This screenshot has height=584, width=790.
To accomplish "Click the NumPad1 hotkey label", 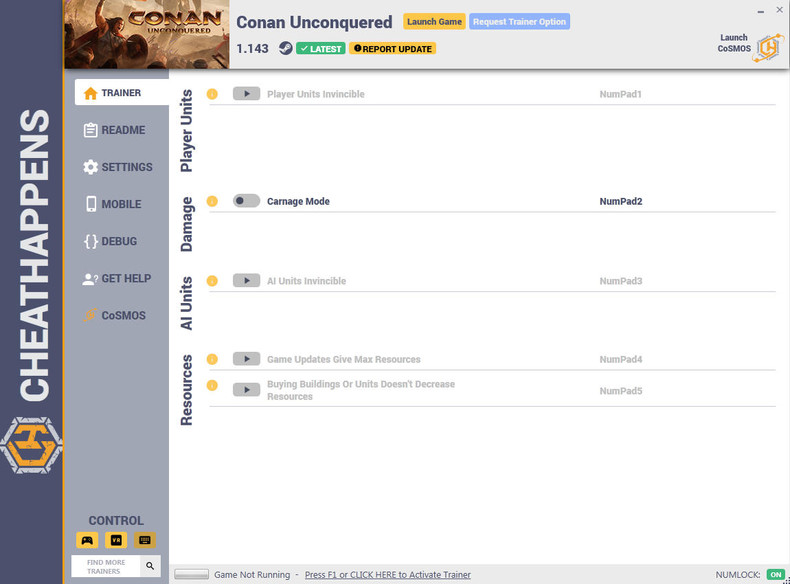I will coord(620,94).
